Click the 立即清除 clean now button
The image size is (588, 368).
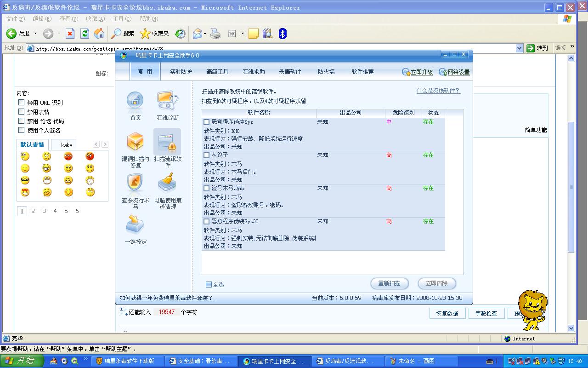437,283
